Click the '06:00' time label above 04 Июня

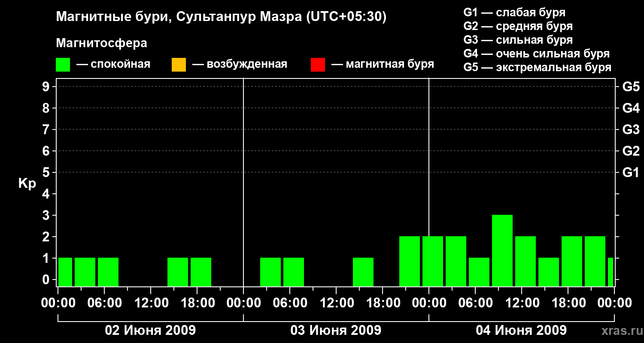[x=475, y=303]
